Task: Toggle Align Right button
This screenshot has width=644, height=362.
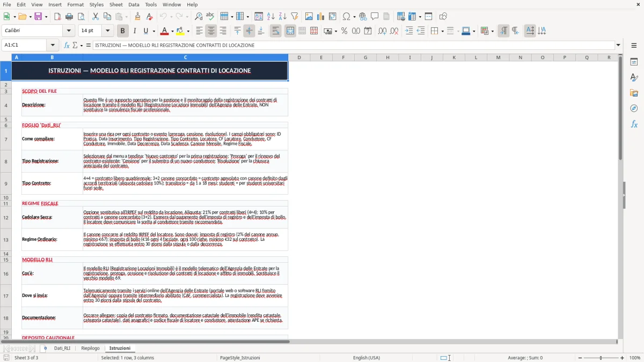Action: (223, 31)
